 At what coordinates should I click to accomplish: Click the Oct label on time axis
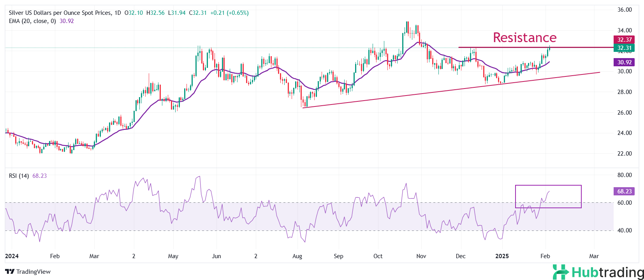pyautogui.click(x=378, y=256)
